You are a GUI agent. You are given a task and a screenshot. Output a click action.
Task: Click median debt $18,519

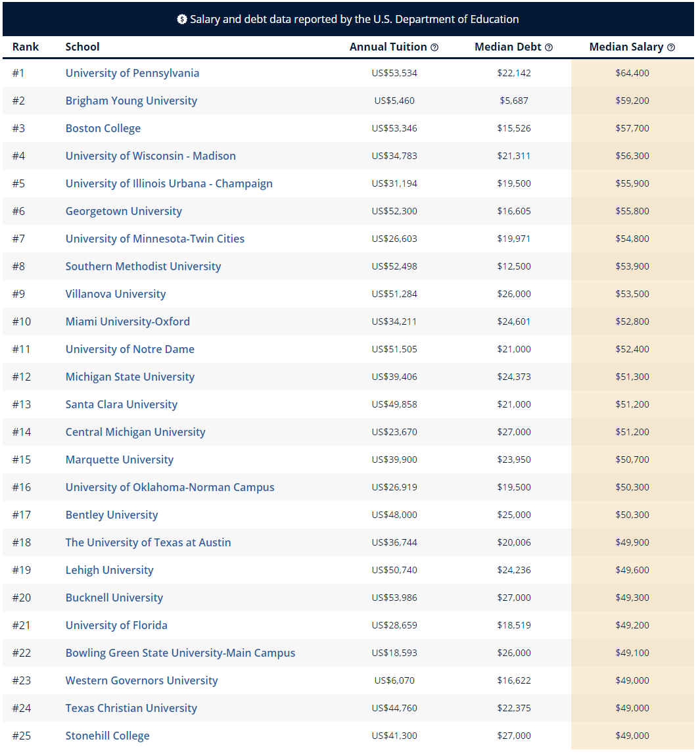coord(514,625)
